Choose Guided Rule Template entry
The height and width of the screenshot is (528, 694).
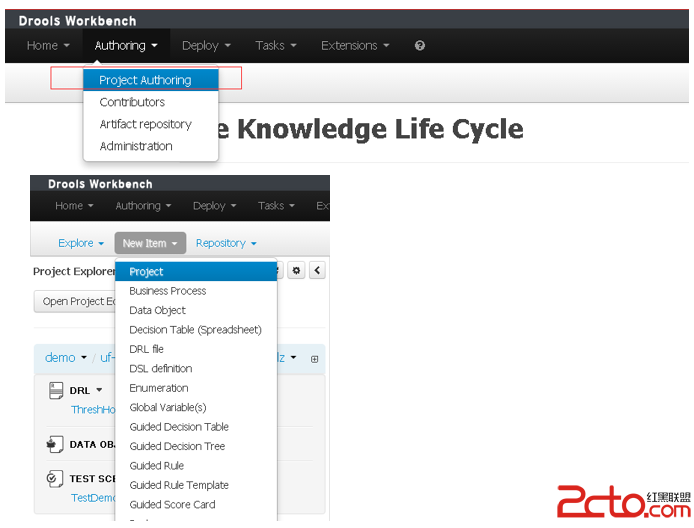(x=196, y=485)
